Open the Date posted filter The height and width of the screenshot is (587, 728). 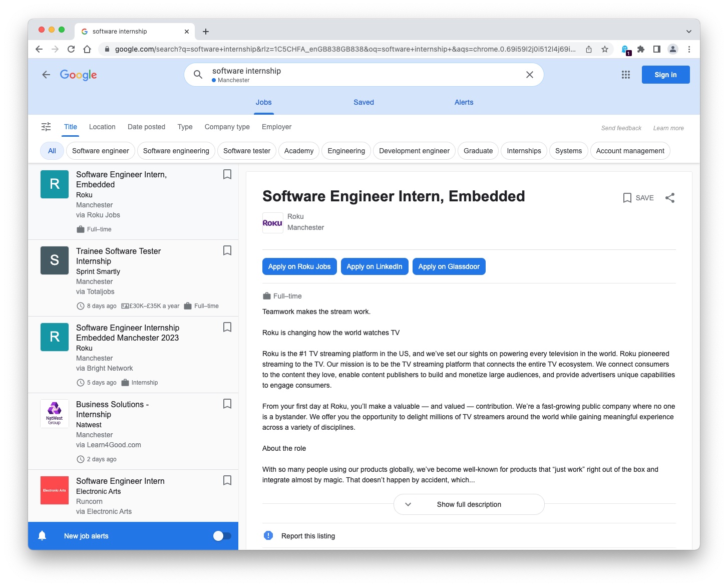pyautogui.click(x=146, y=127)
